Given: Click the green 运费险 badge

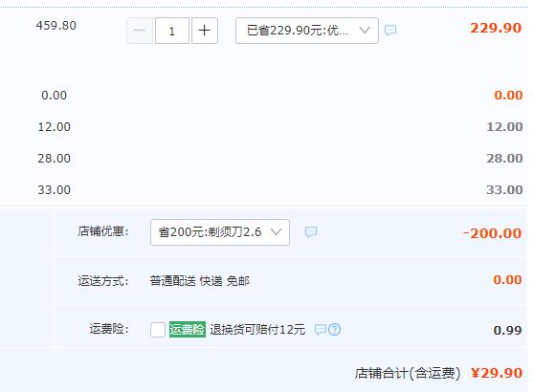Looking at the screenshot, I should (x=188, y=330).
